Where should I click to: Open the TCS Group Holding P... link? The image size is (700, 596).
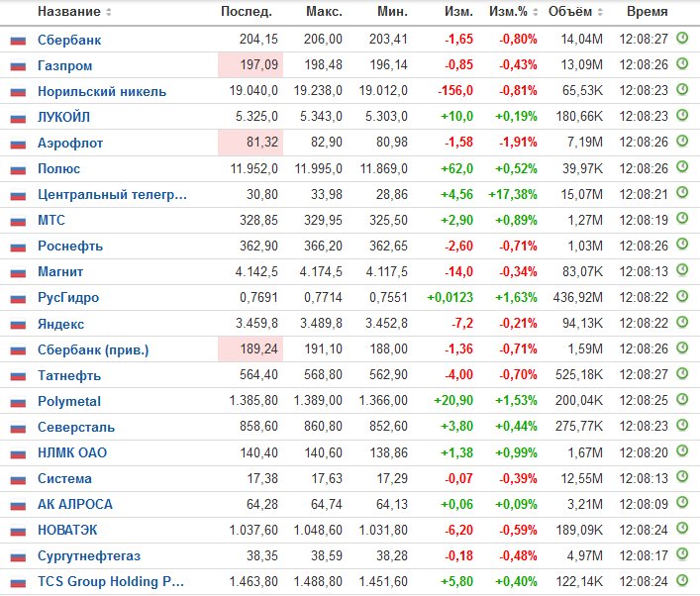(x=111, y=582)
